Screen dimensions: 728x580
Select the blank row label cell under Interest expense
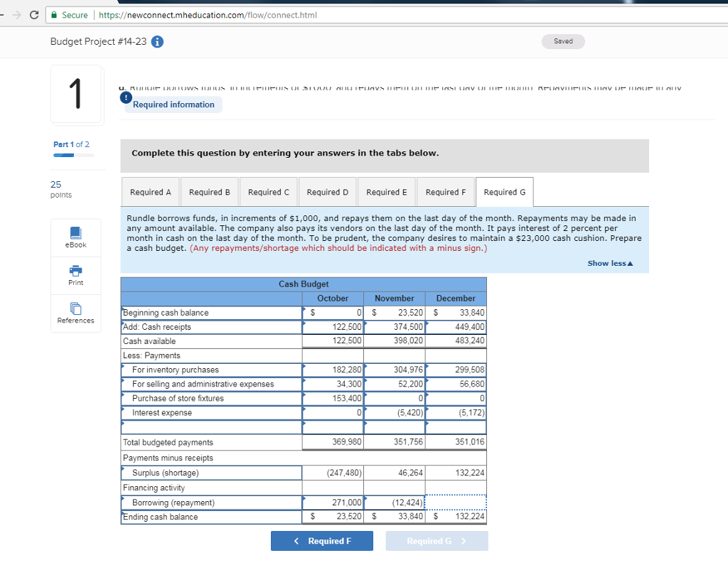point(211,427)
